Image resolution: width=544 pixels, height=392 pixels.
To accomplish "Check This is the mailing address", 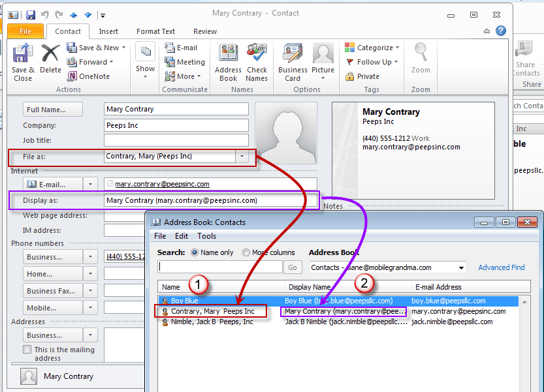I will 27,350.
